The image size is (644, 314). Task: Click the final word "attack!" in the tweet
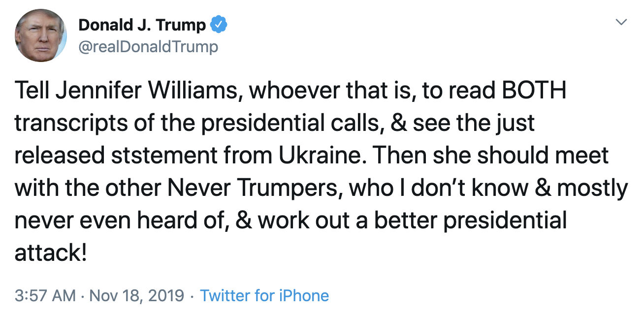pyautogui.click(x=51, y=253)
